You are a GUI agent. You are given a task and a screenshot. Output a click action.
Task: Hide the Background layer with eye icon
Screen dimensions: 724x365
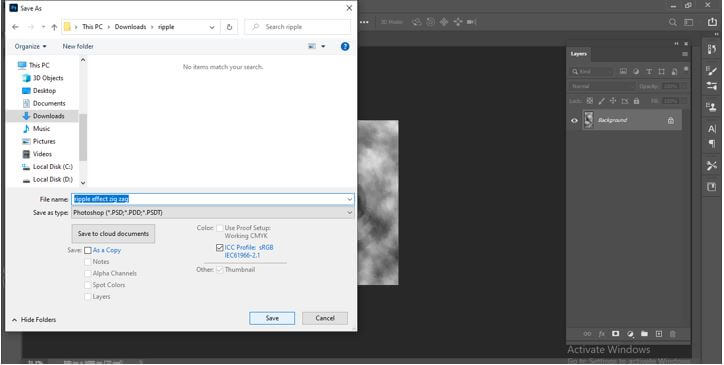click(574, 121)
